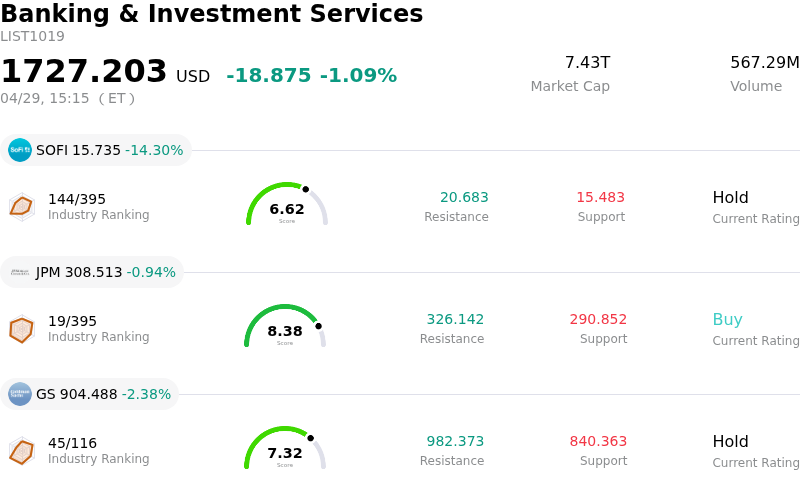Click the SOFI 6.62 score gauge
Image resolution: width=800 pixels, height=488 pixels.
point(287,205)
